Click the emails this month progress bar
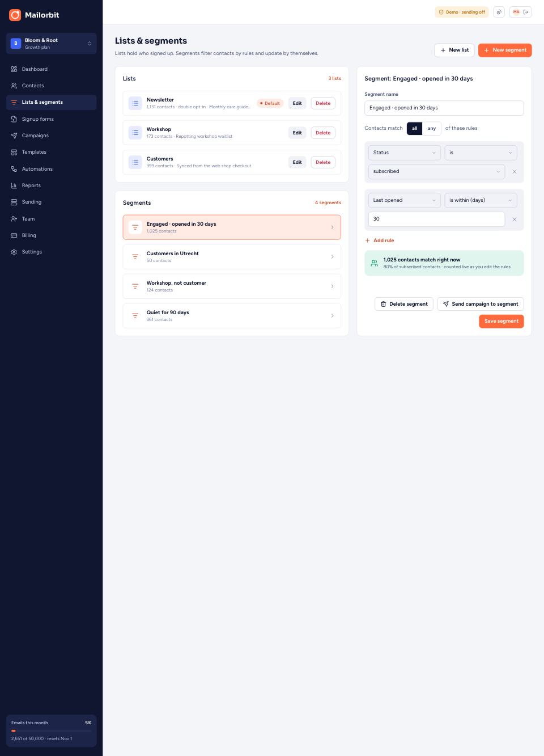 click(51, 731)
